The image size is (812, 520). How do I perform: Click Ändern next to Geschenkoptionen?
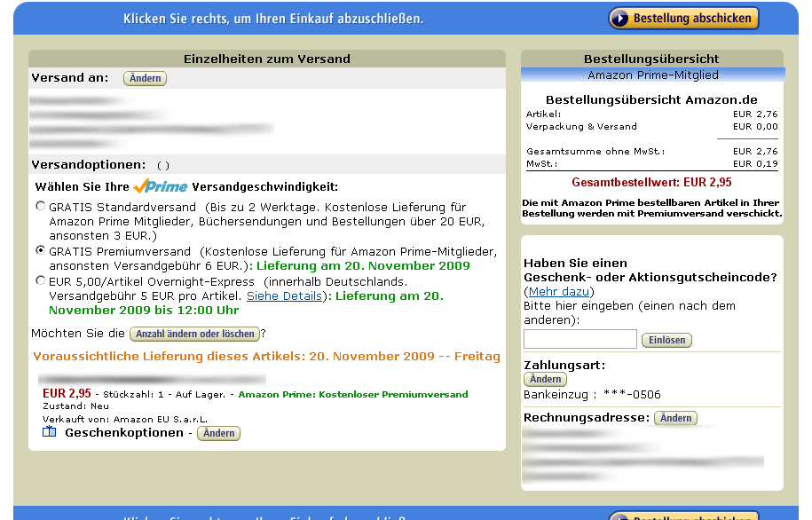click(x=218, y=433)
